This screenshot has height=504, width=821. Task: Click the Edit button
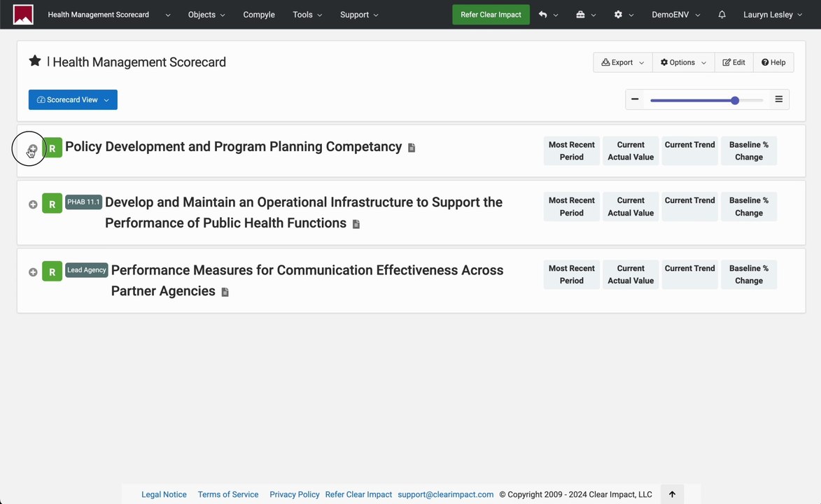tap(734, 62)
